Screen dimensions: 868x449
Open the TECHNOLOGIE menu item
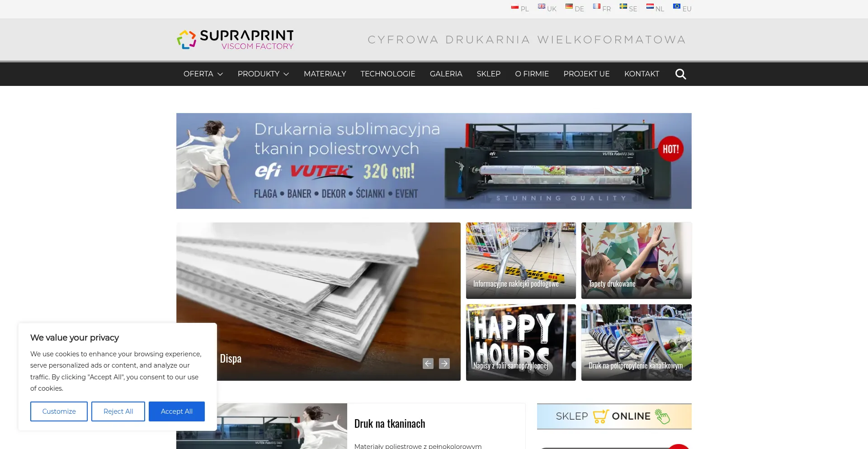coord(388,74)
